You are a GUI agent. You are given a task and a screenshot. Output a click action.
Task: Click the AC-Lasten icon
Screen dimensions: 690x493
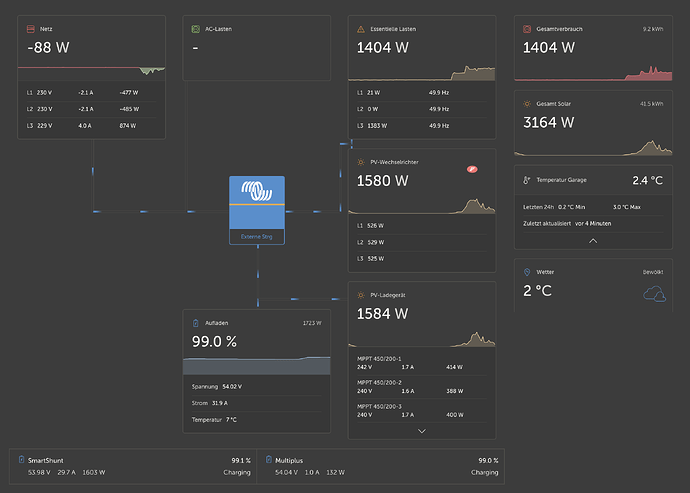(196, 29)
